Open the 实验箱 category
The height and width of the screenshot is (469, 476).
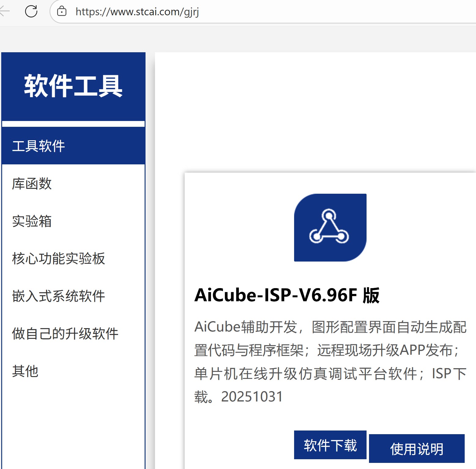31,222
